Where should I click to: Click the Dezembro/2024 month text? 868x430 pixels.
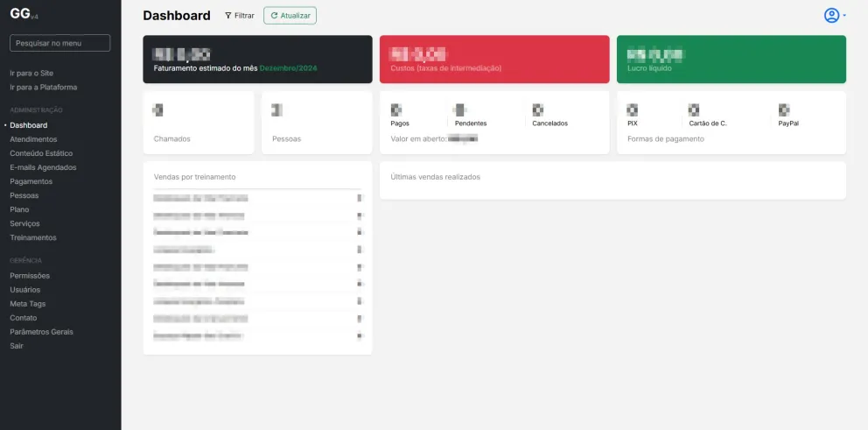(289, 68)
